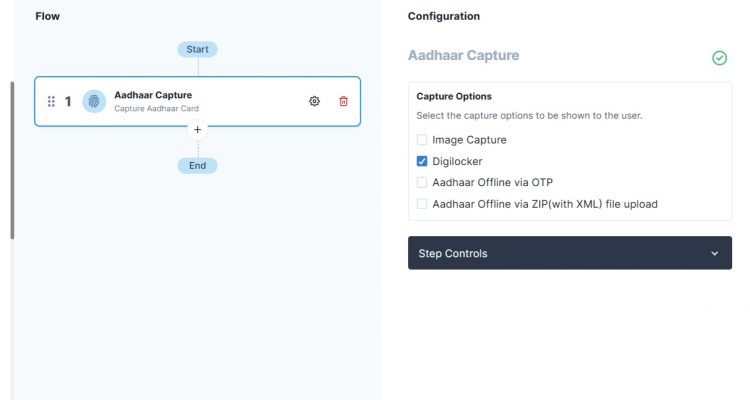Enable Aadhaar Offline via OTP checkbox

click(422, 182)
